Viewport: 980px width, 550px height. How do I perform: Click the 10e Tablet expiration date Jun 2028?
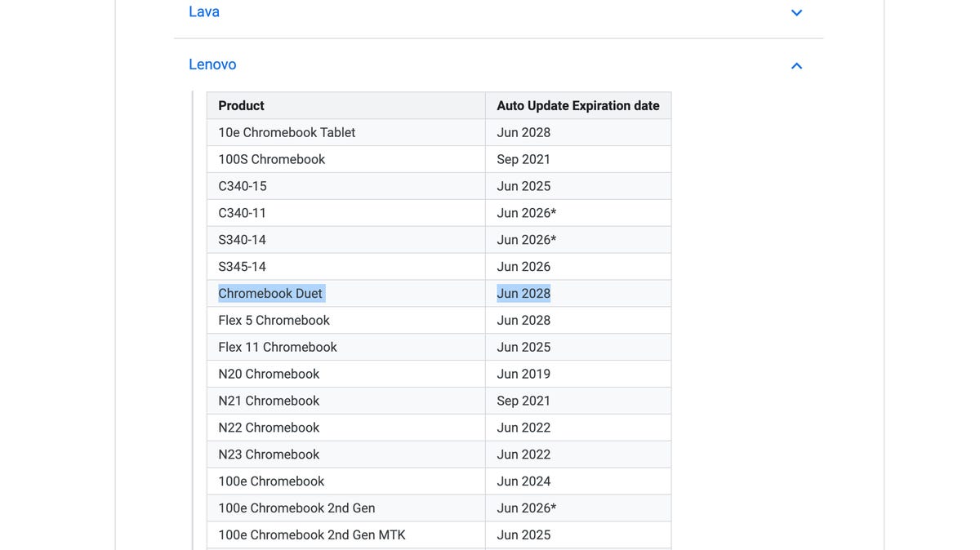523,132
